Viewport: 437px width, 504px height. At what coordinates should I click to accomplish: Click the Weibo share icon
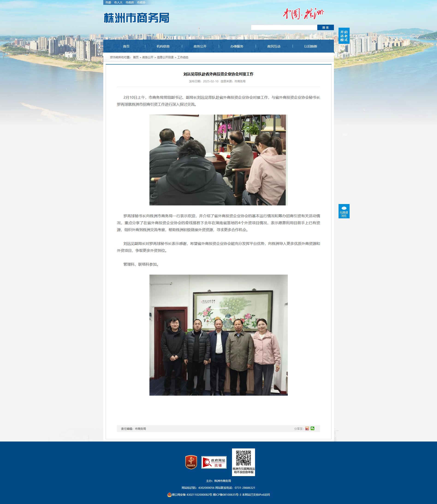307,428
